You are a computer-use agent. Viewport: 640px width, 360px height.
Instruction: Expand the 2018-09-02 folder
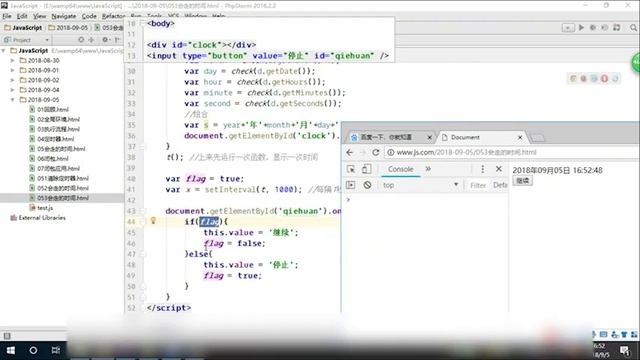click(x=12, y=80)
